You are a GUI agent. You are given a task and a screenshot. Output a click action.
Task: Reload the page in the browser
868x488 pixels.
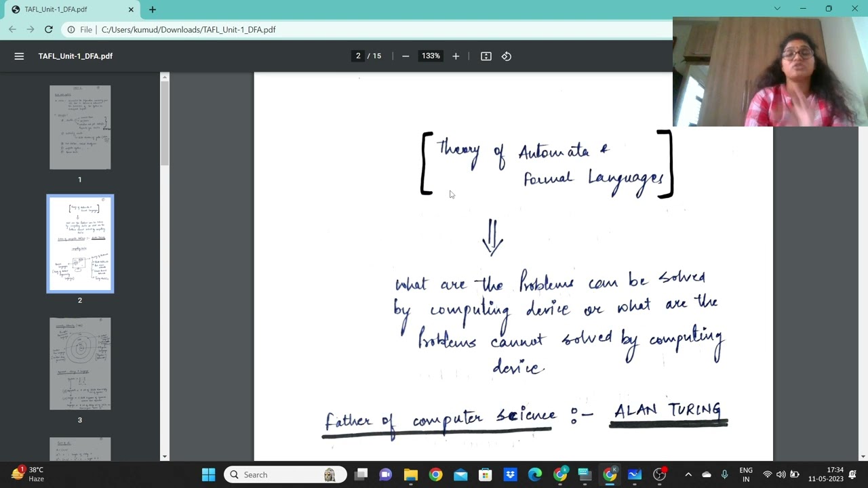(49, 30)
